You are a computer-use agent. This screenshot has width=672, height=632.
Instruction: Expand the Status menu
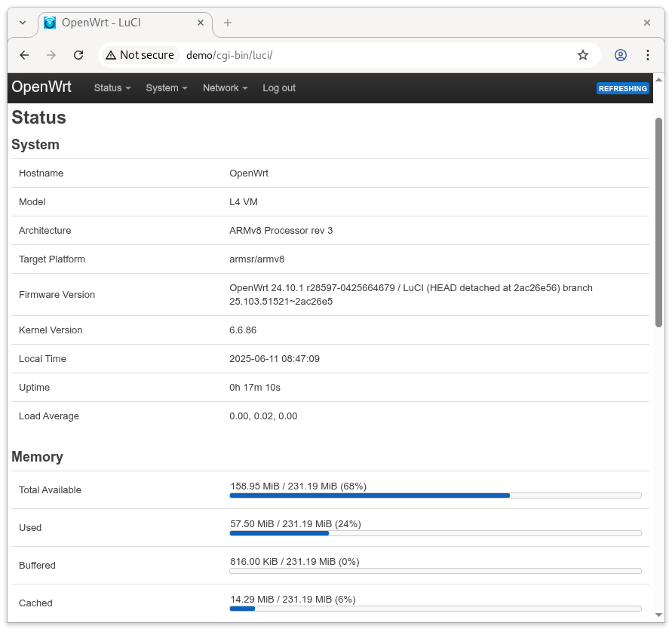112,87
